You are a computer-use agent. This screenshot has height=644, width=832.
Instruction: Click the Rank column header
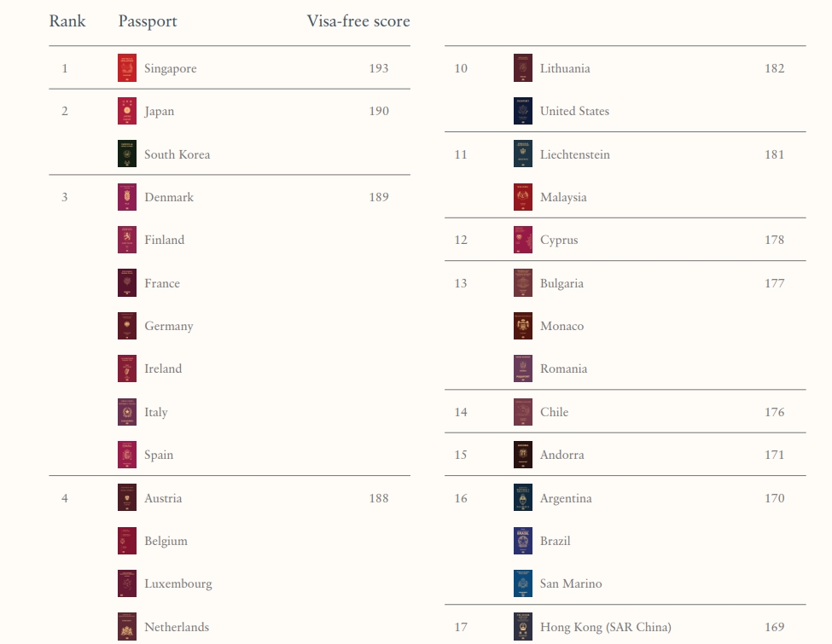(x=67, y=21)
